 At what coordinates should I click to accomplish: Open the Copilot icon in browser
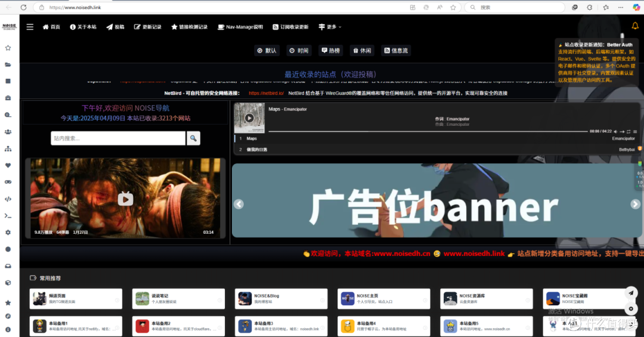tap(636, 7)
